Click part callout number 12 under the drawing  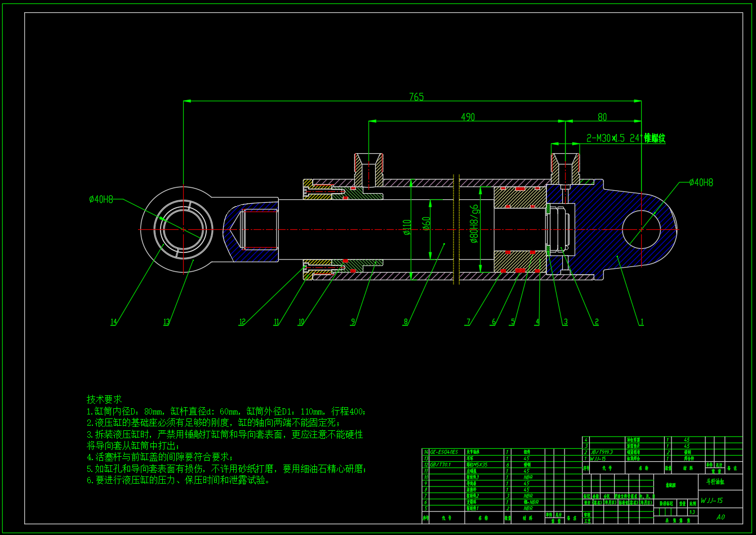242,322
